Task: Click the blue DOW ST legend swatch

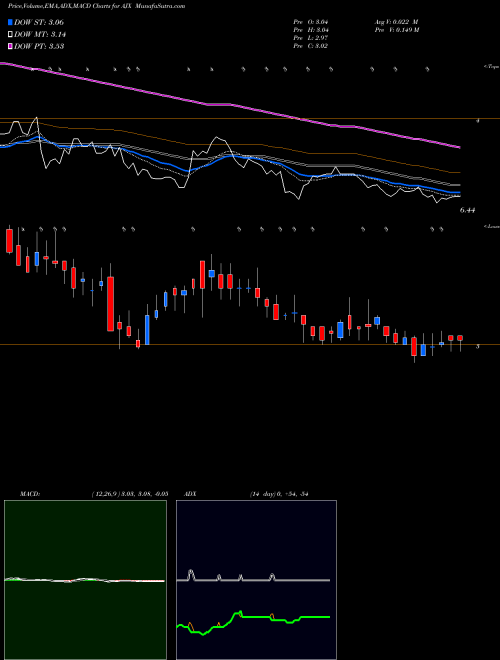Action: (10, 22)
